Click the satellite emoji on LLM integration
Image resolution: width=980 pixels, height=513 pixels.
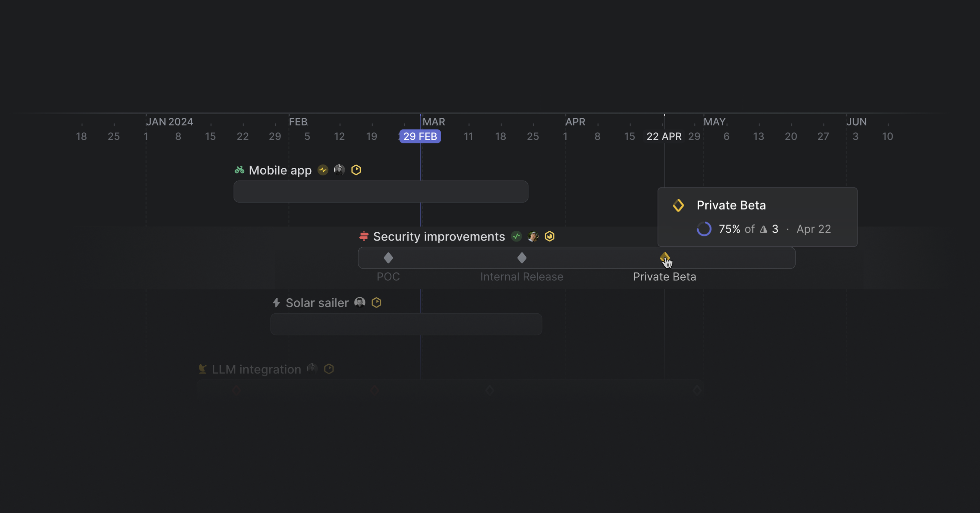pyautogui.click(x=202, y=368)
